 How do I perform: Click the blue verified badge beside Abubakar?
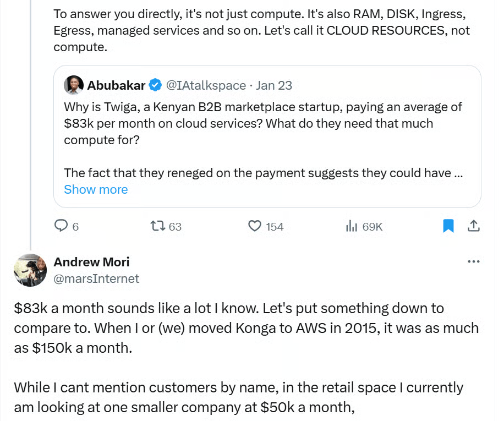(155, 85)
